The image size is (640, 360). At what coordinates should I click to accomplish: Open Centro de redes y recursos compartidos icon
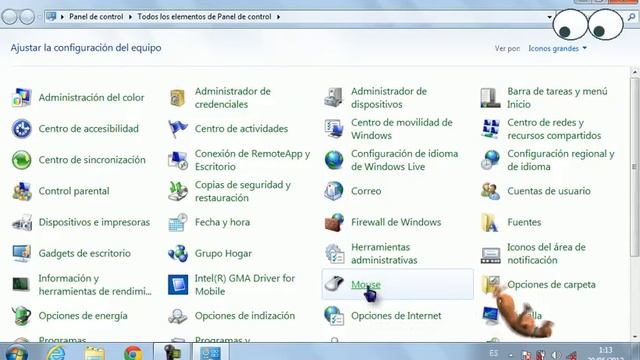(x=490, y=129)
